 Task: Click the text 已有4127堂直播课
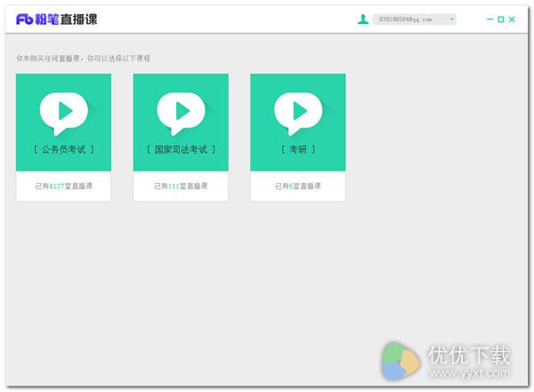coord(64,186)
